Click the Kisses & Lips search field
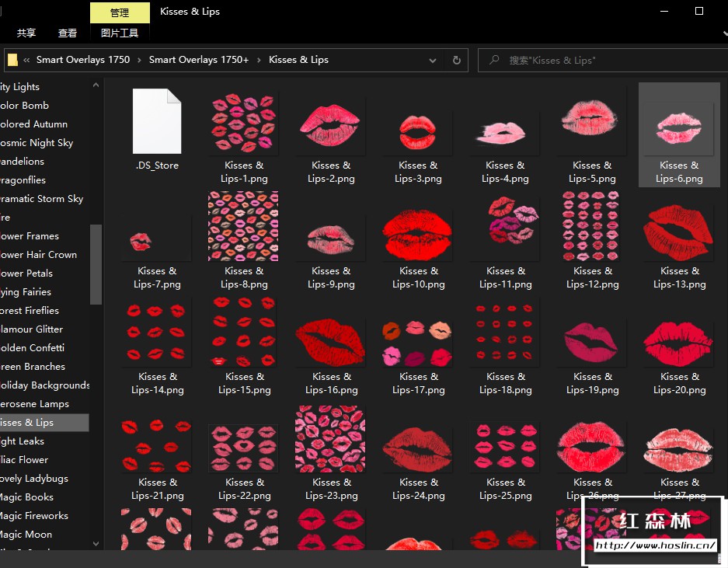Screen dimensions: 728x568 [604, 60]
